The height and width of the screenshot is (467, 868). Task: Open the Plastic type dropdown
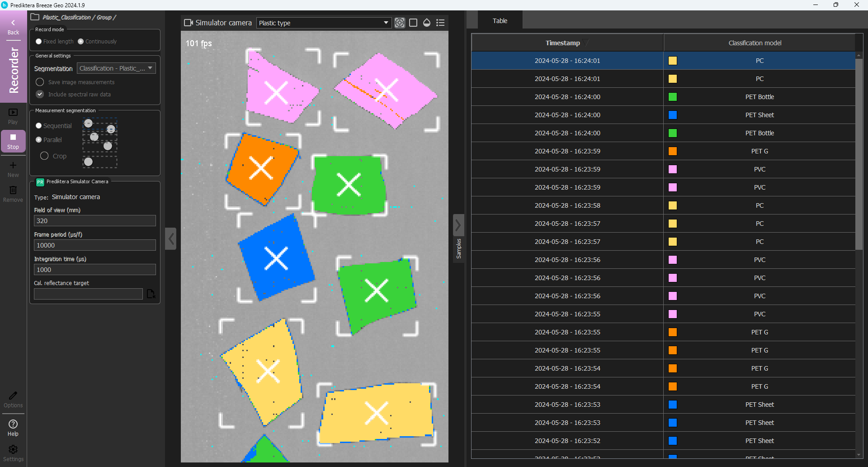[x=324, y=23]
